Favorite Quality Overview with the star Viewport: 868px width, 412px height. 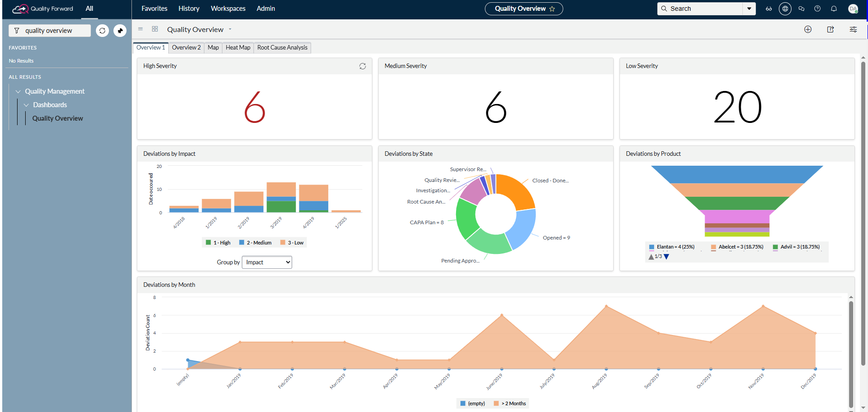[552, 9]
